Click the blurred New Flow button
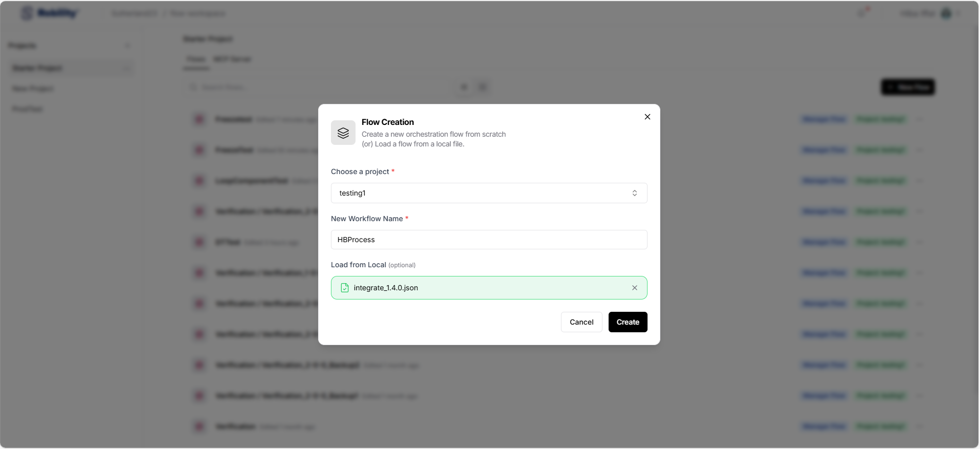The width and height of the screenshot is (980, 449). click(907, 87)
